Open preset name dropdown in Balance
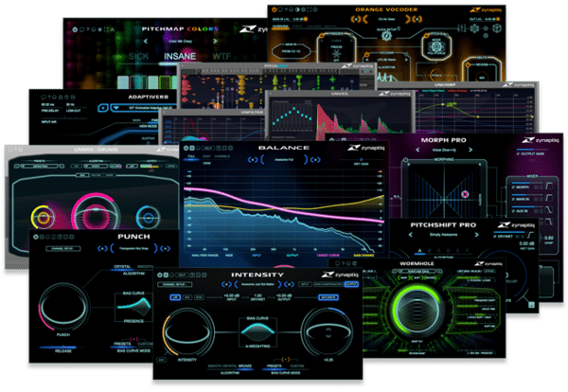568x392 pixels. (284, 160)
